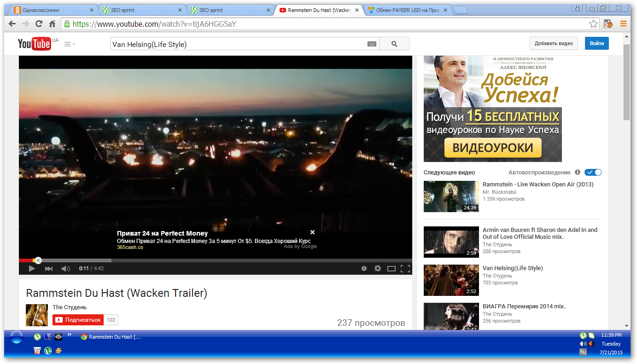Close the Одноклассники tab
The width and height of the screenshot is (637, 364).
tap(91, 10)
